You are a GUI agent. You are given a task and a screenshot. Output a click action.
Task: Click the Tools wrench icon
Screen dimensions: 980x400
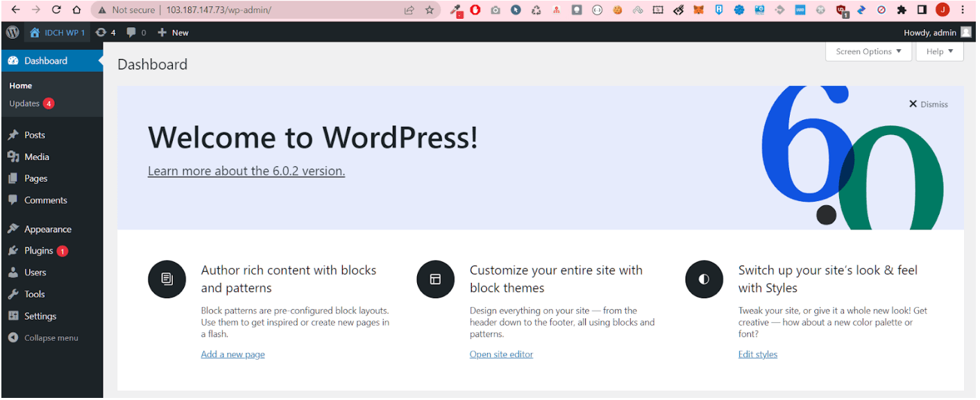(13, 294)
